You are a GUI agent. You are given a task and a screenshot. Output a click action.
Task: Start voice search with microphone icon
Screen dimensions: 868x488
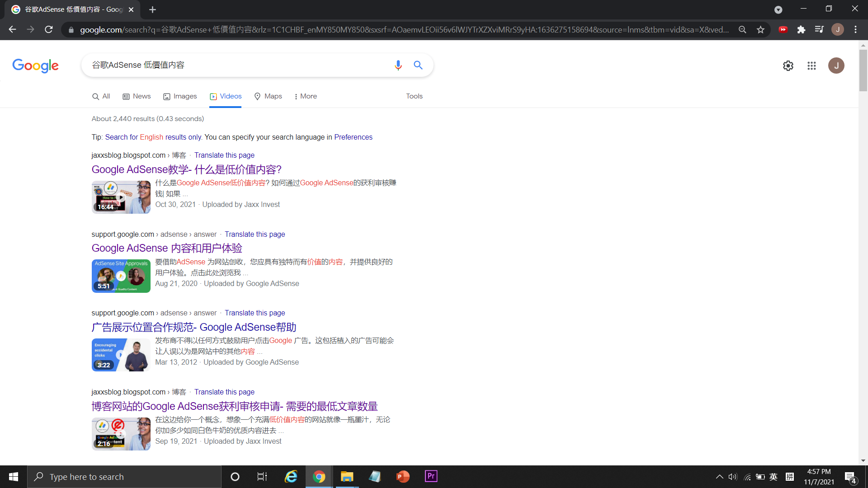pyautogui.click(x=398, y=65)
